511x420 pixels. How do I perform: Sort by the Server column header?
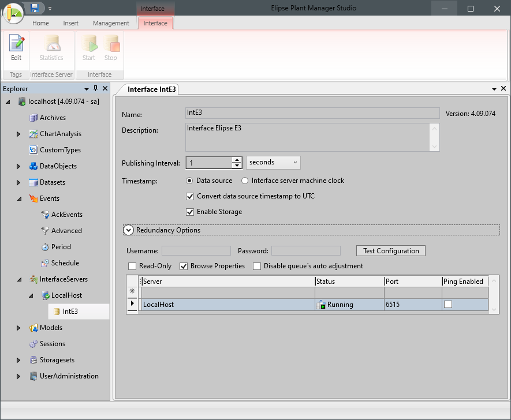[x=228, y=282]
